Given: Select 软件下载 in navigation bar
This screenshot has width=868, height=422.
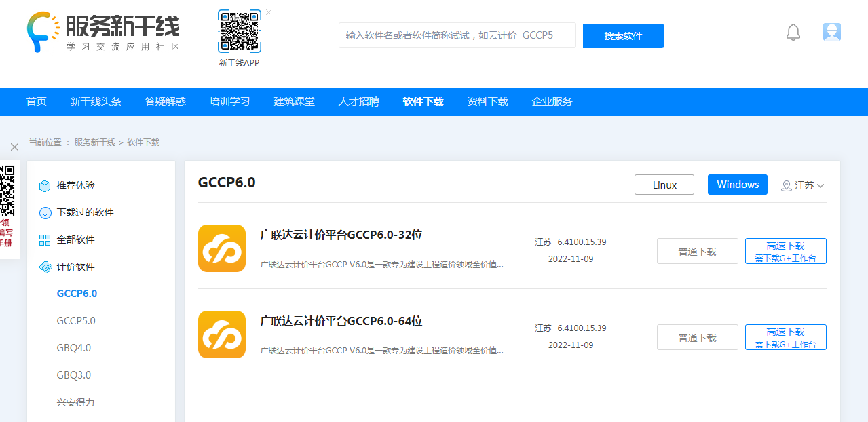Looking at the screenshot, I should click(x=423, y=102).
